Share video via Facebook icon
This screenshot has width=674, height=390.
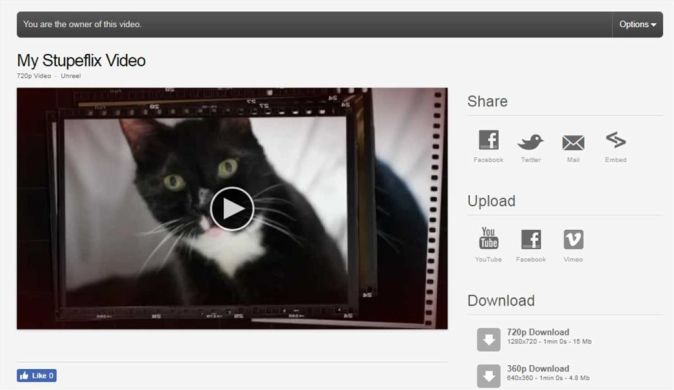489,140
